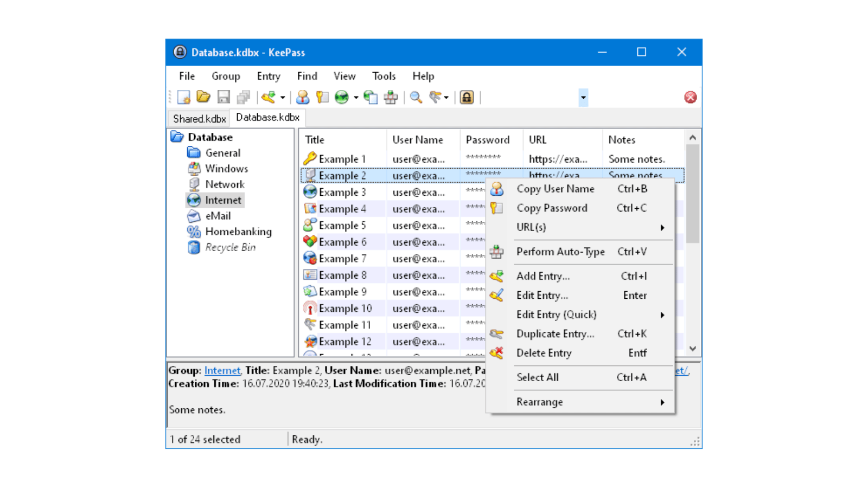Click the entry list vertical scrollbar thumb
Image resolution: width=868 pixels, height=488 pixels.
(693, 194)
